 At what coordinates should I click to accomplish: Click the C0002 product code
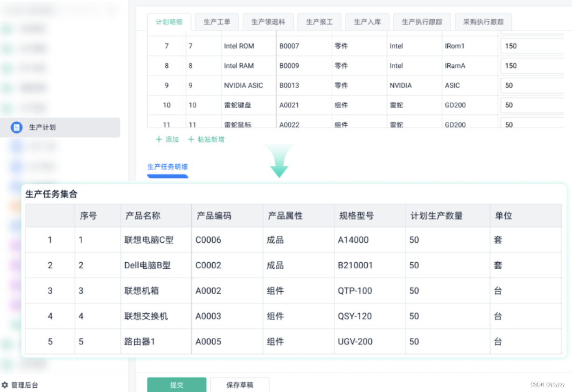pos(227,265)
